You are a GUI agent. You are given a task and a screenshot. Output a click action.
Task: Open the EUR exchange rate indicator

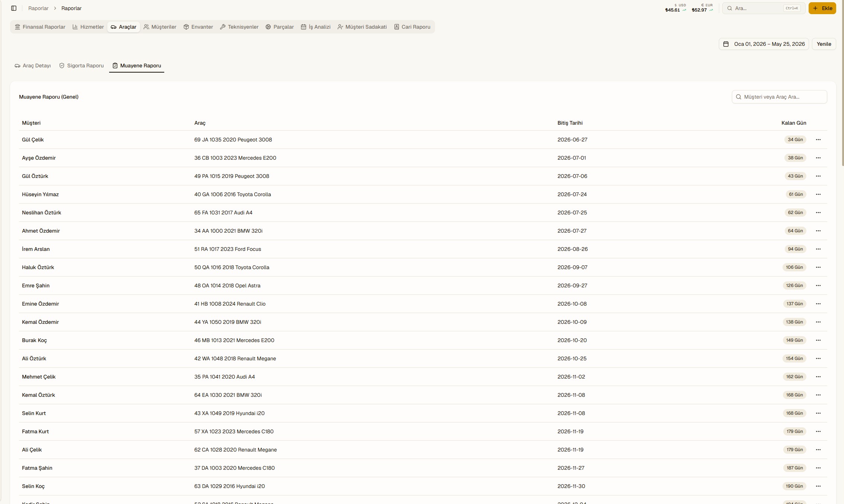(702, 8)
